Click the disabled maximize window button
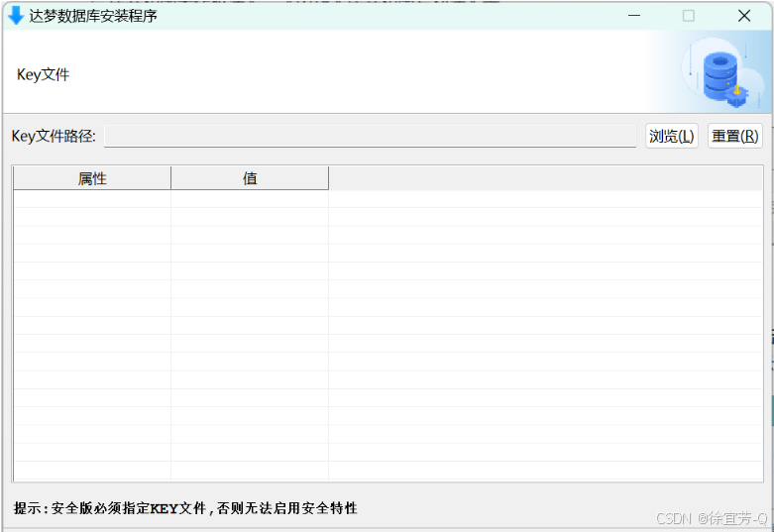 coord(689,16)
